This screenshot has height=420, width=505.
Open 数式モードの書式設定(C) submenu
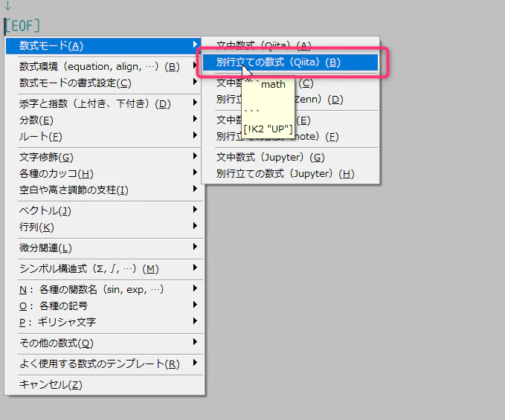click(x=103, y=83)
